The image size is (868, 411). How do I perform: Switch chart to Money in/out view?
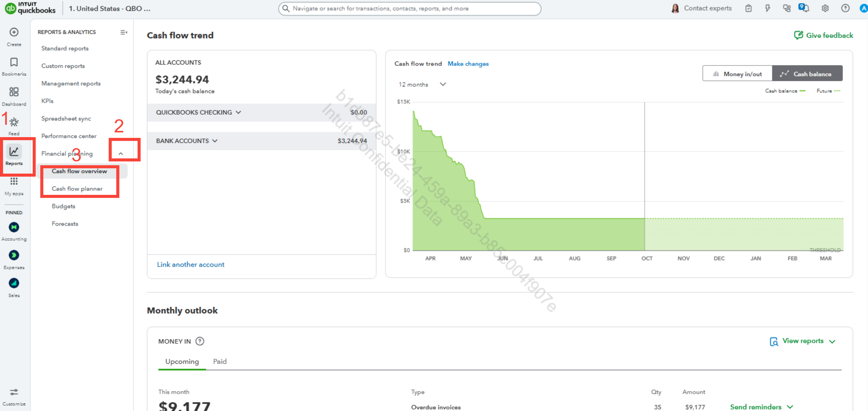(737, 74)
